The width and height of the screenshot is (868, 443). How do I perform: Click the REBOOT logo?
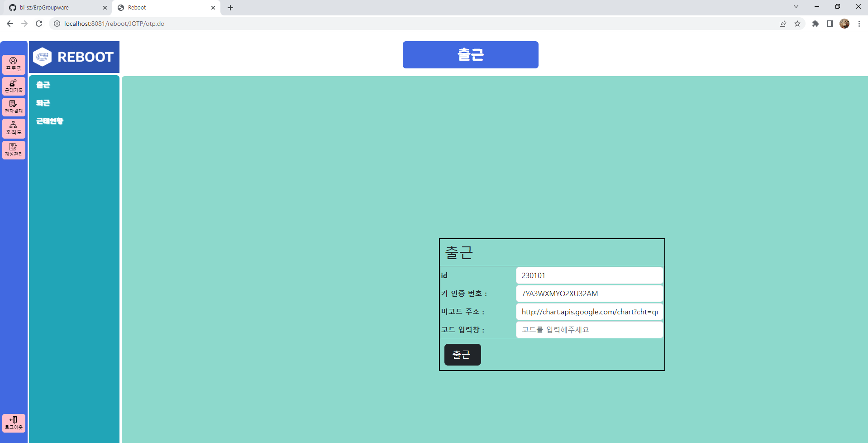click(74, 57)
